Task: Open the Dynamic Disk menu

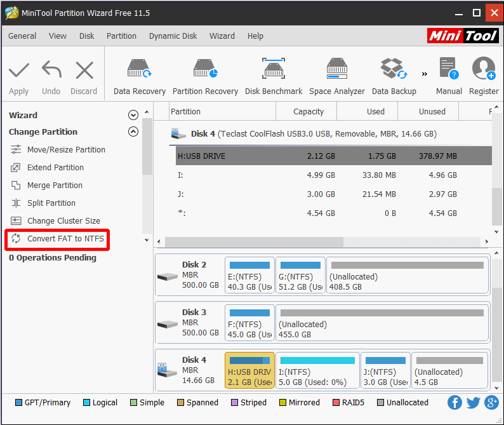Action: (x=173, y=36)
